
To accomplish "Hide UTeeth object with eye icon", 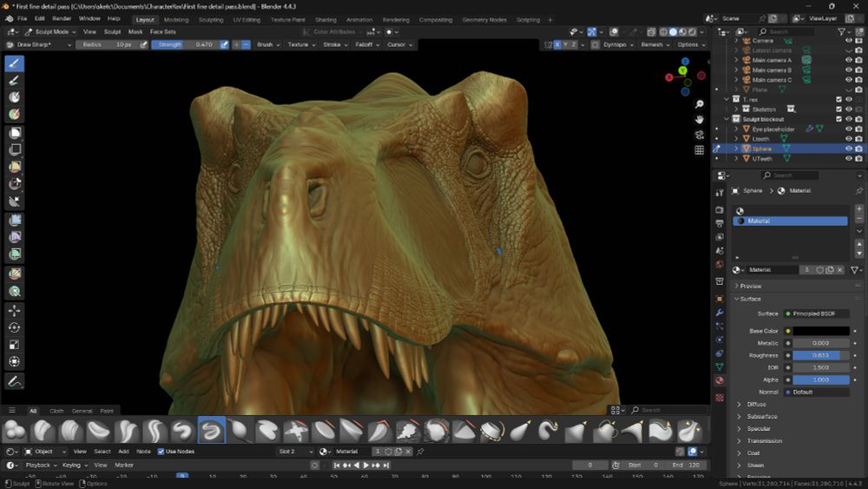I will click(x=849, y=158).
